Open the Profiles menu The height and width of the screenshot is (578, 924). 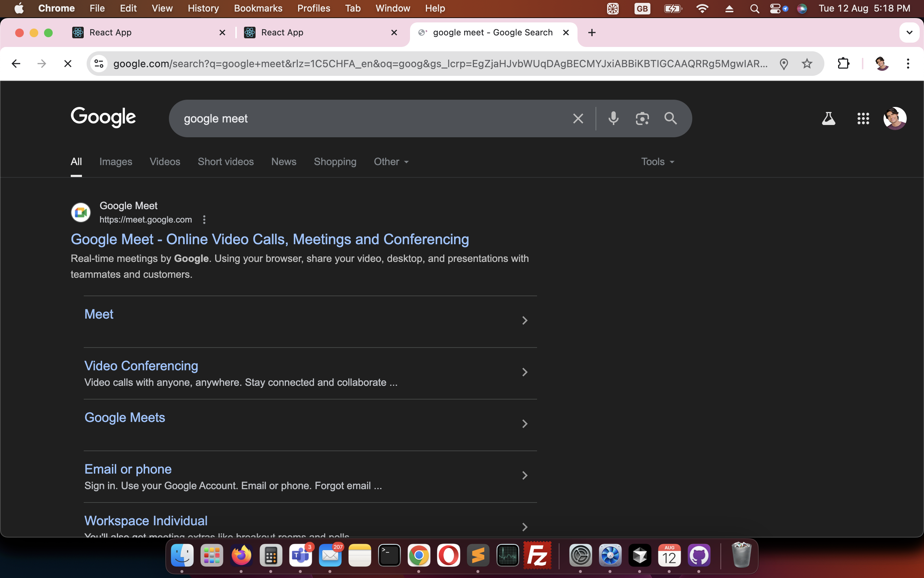click(313, 8)
